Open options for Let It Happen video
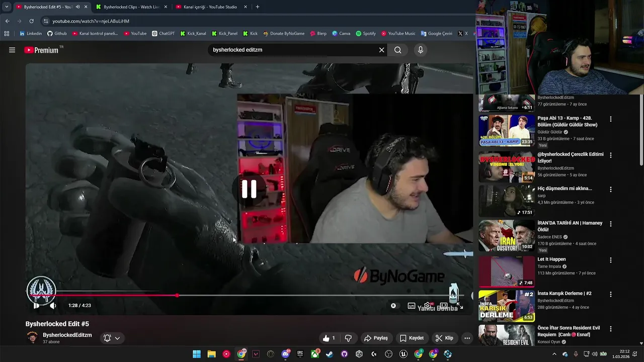Screen dimensions: 644x362 click(611, 260)
